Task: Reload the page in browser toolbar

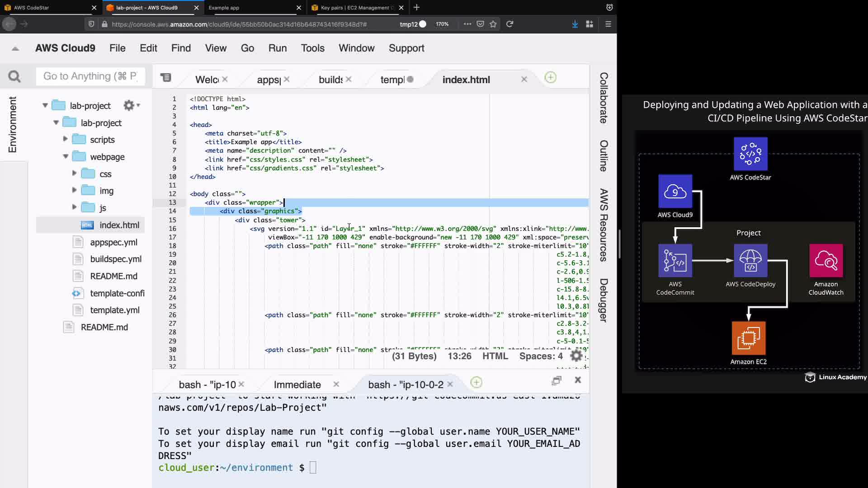Action: click(x=509, y=24)
